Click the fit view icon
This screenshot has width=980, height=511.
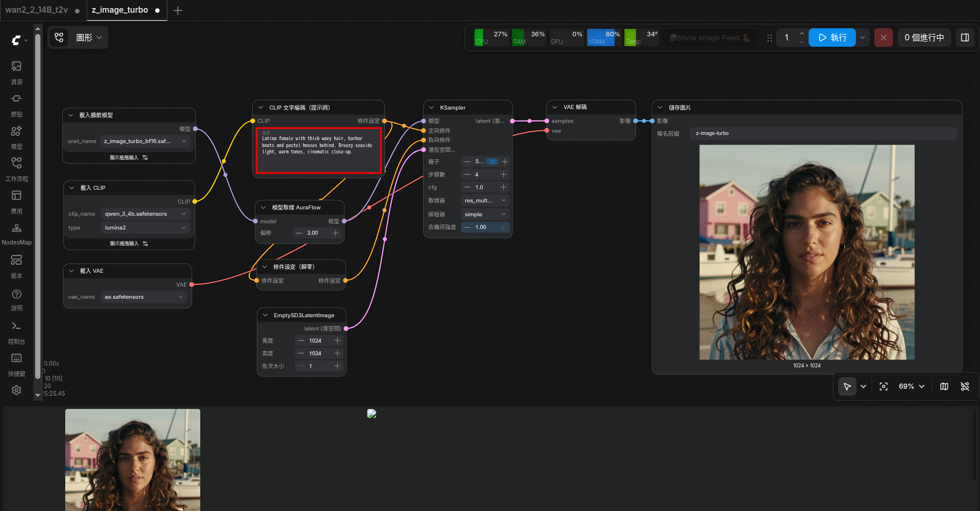click(884, 386)
